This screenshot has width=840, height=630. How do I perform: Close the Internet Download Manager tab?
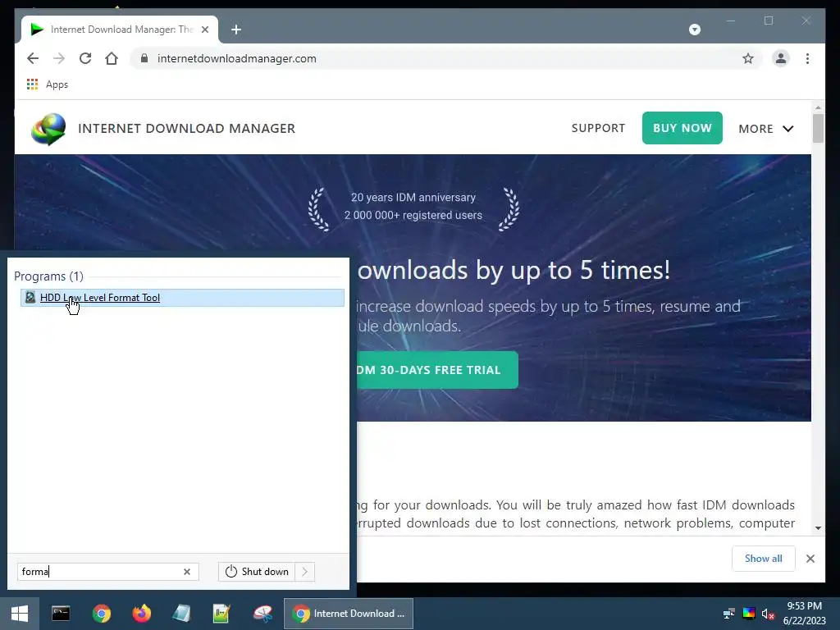tap(205, 30)
